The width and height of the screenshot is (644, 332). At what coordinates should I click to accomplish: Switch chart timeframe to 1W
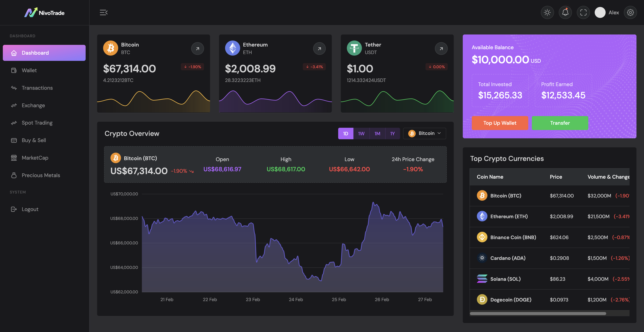[x=361, y=133]
